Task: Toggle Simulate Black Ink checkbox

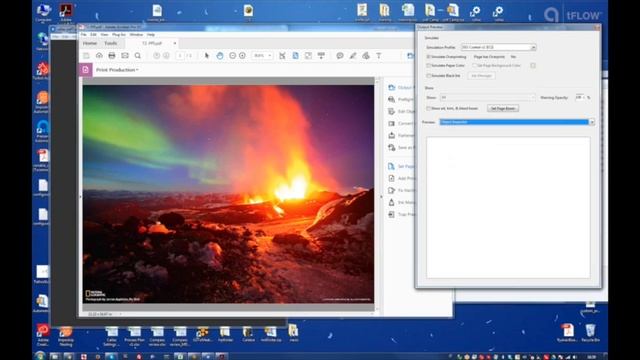Action: (x=429, y=76)
